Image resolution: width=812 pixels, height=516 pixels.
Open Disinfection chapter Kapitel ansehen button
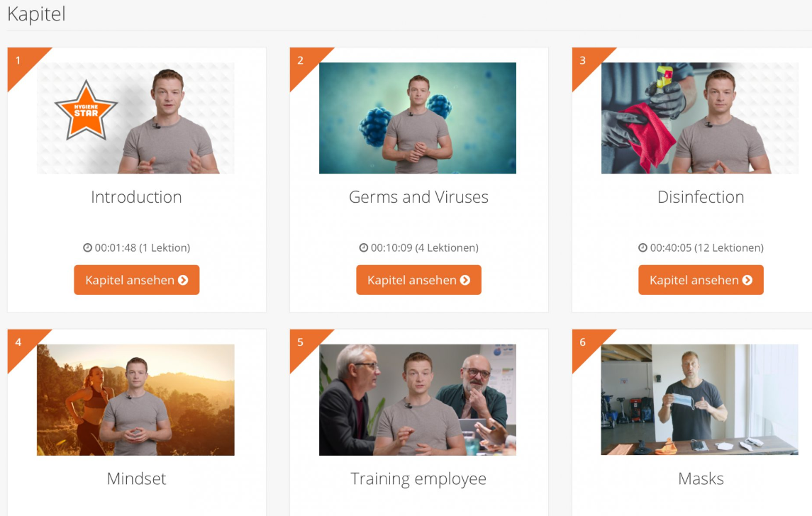tap(701, 280)
